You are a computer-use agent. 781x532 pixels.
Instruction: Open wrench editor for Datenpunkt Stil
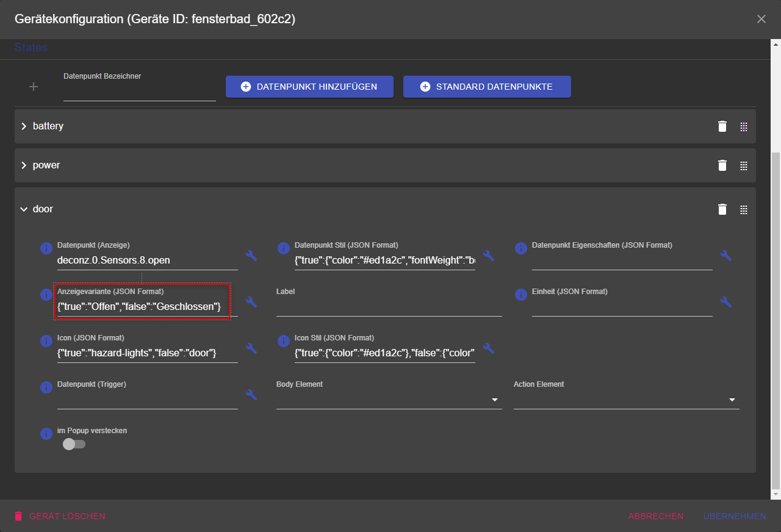pyautogui.click(x=488, y=255)
